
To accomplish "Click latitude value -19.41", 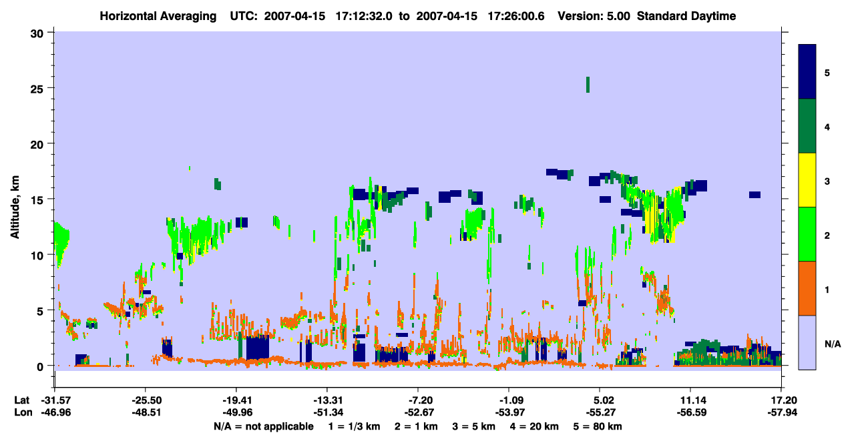I will (x=236, y=400).
